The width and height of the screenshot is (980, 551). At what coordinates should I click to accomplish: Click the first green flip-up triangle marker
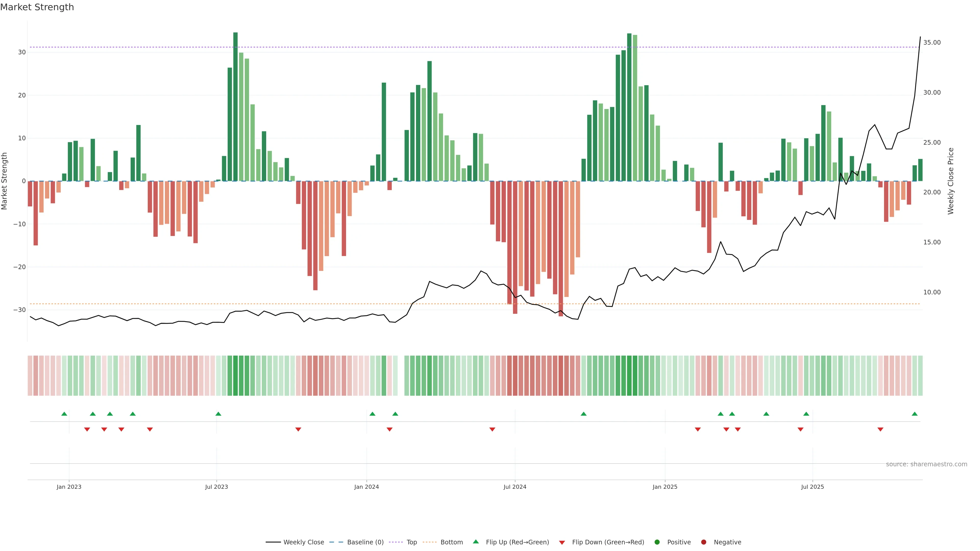[x=64, y=414]
